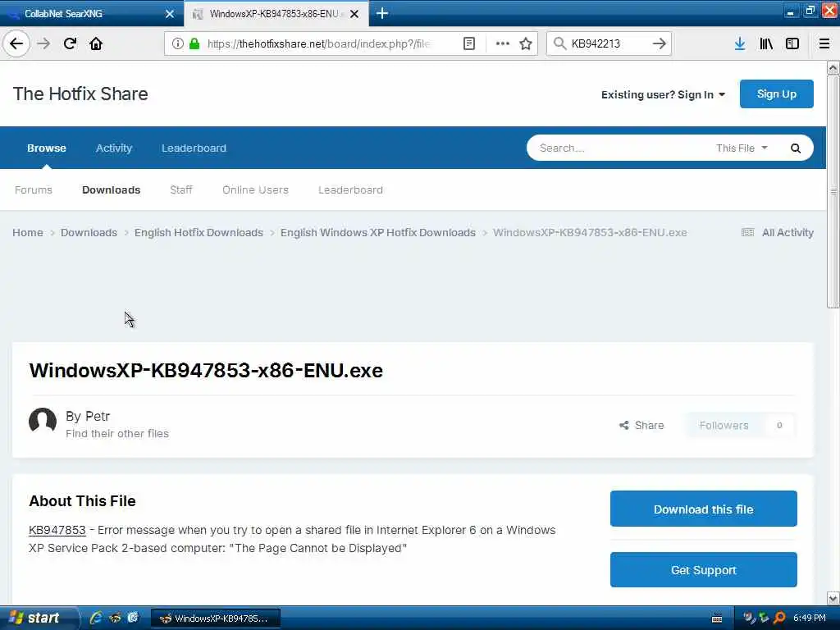Open the Online Users sub-menu item
Image resolution: width=840 pixels, height=630 pixels.
click(x=255, y=190)
